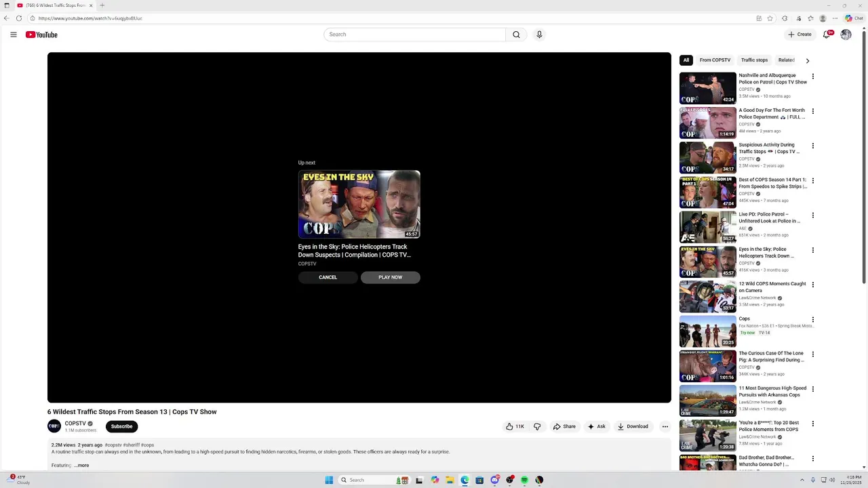Open Nashville and Albuquerque video thumbnail

[708, 88]
